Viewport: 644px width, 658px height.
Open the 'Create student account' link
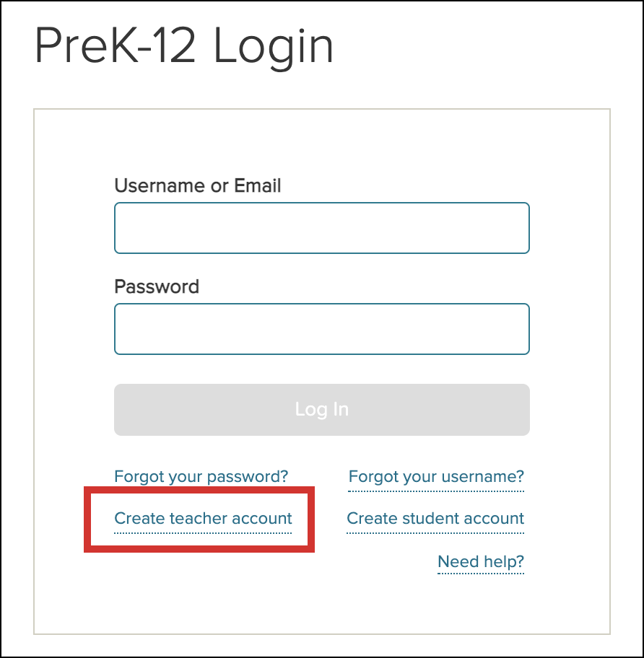435,518
